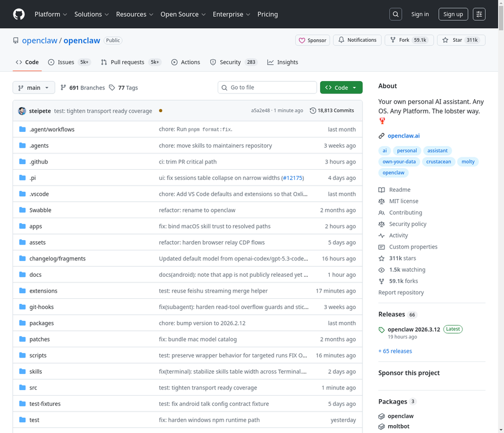Click the eye icon beside 1.5k watching
The image size is (504, 433).
pos(382,269)
